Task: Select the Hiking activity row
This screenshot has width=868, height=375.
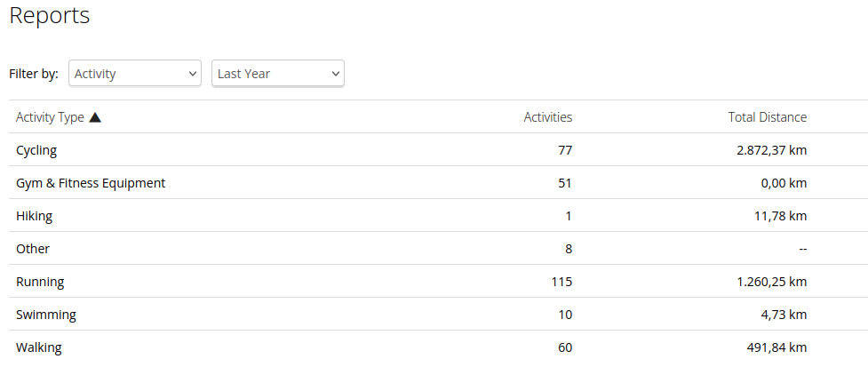Action: [x=34, y=216]
